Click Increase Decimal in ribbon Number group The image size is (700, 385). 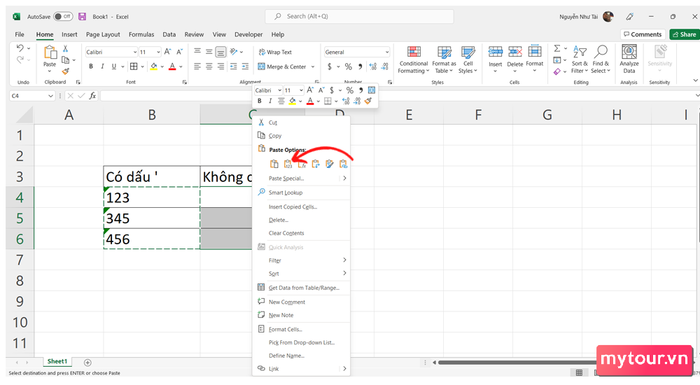(x=373, y=67)
